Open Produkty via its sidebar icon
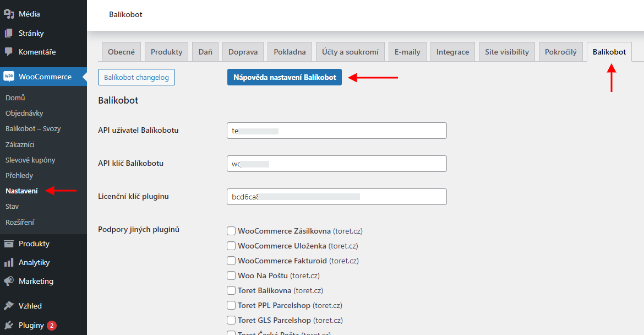 click(x=9, y=244)
